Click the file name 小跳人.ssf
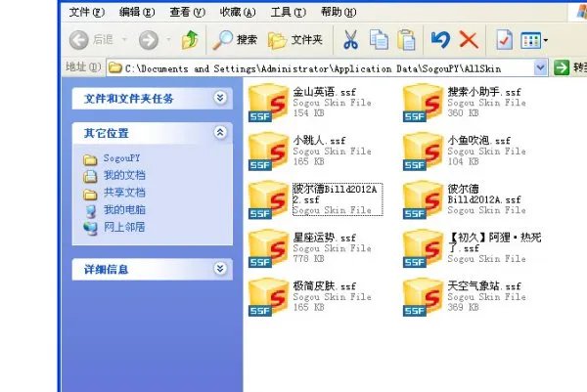 point(319,140)
